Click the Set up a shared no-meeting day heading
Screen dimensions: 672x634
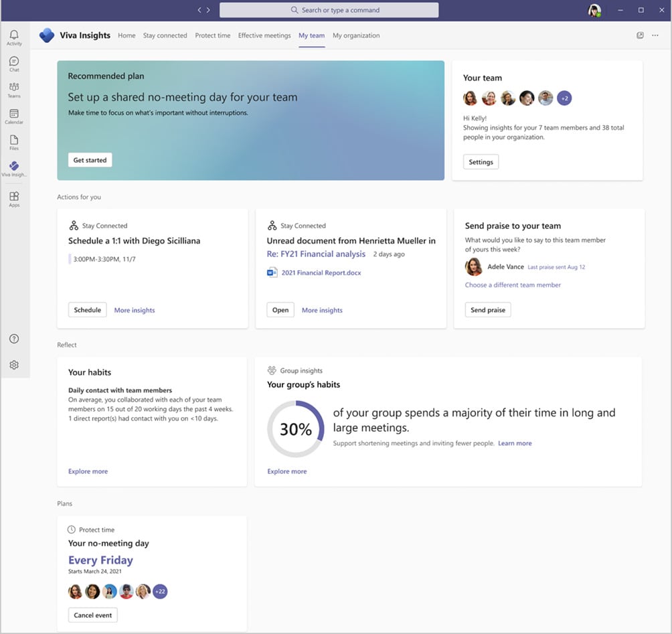click(x=183, y=97)
